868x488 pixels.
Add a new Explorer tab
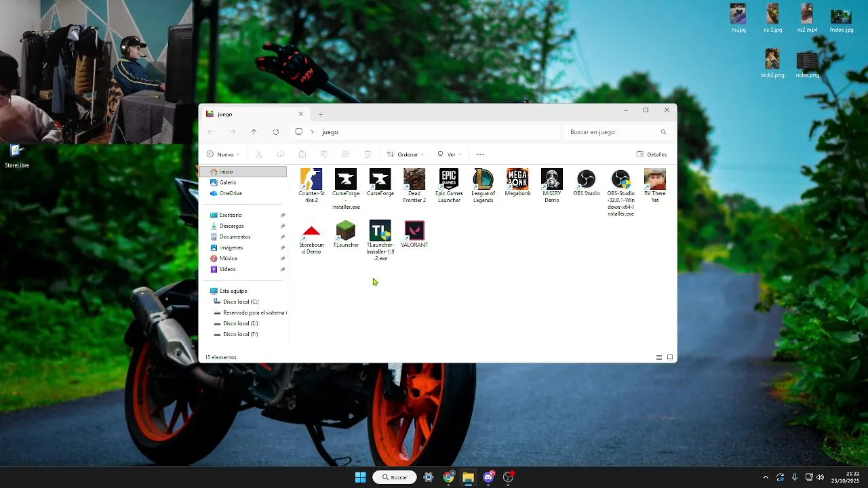click(321, 114)
